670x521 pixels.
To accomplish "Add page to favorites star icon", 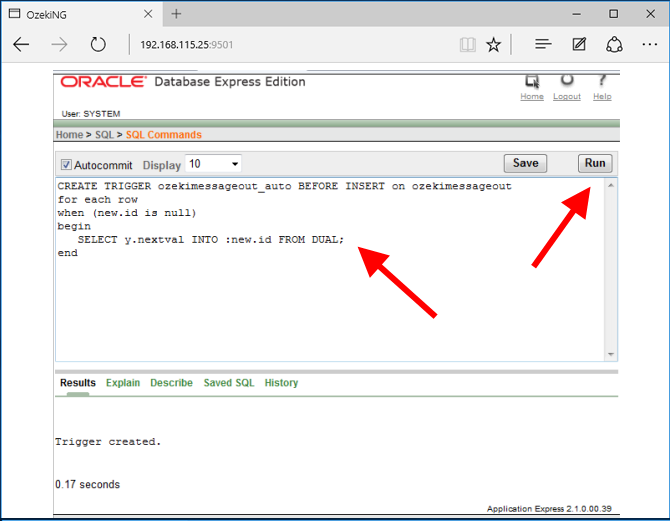I will 493,44.
